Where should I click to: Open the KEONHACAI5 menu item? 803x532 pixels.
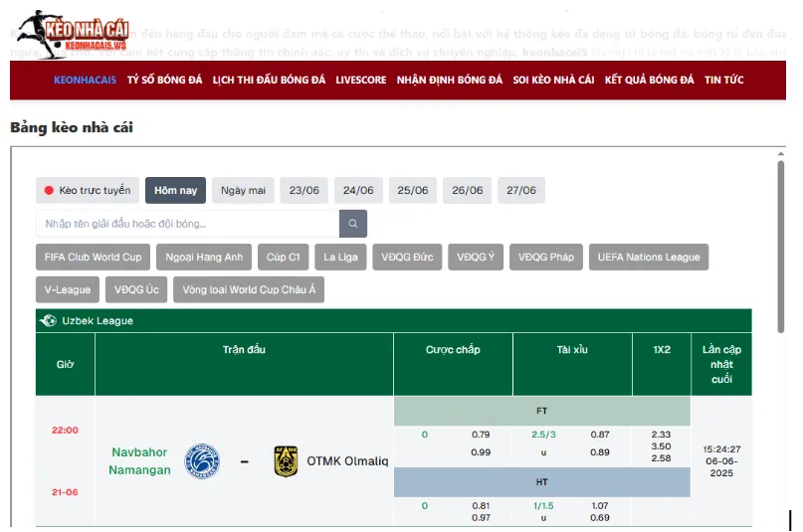coord(85,80)
